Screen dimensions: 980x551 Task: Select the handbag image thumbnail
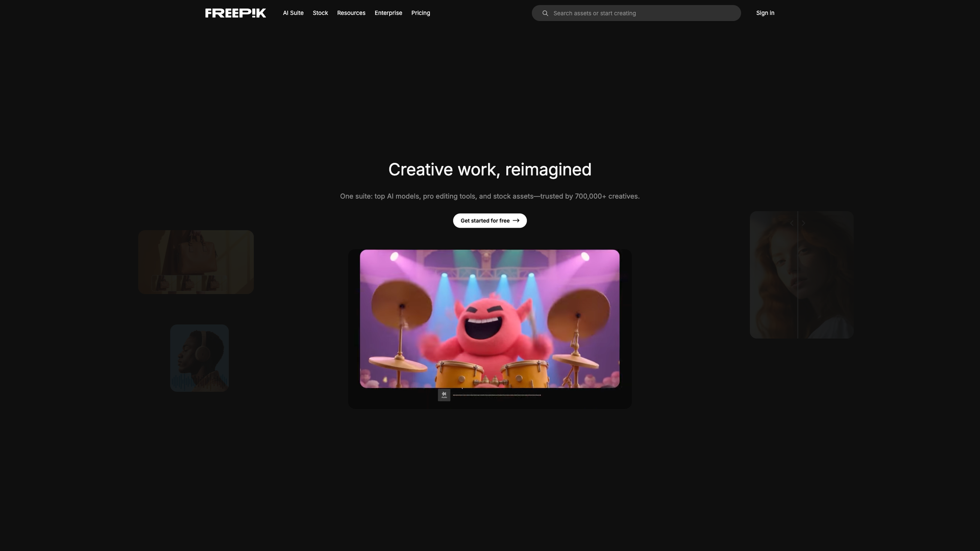tap(195, 261)
